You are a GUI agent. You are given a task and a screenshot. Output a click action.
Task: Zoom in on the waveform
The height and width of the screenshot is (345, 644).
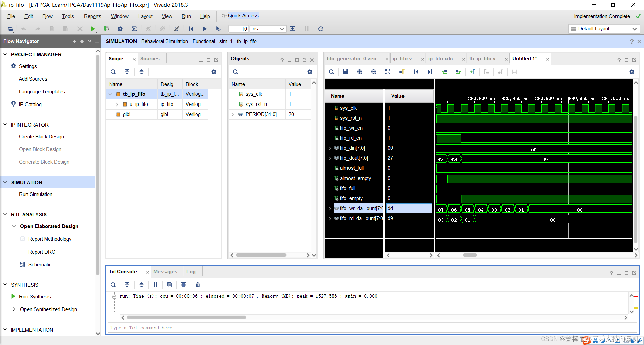coord(360,72)
